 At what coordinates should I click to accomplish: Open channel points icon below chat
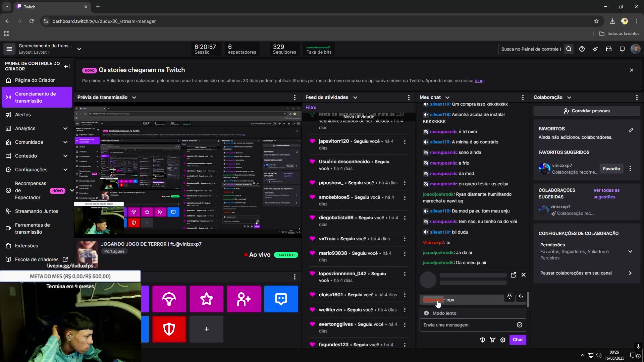tap(493, 340)
